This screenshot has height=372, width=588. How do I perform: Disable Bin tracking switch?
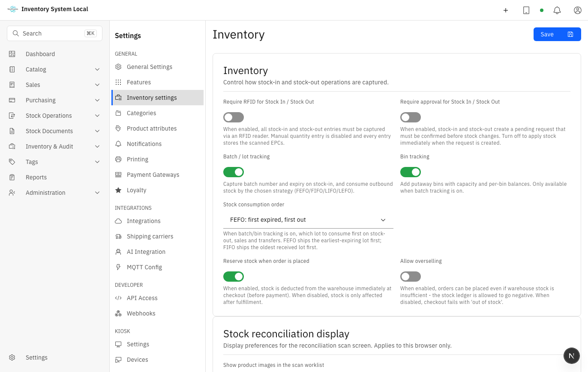pos(411,172)
